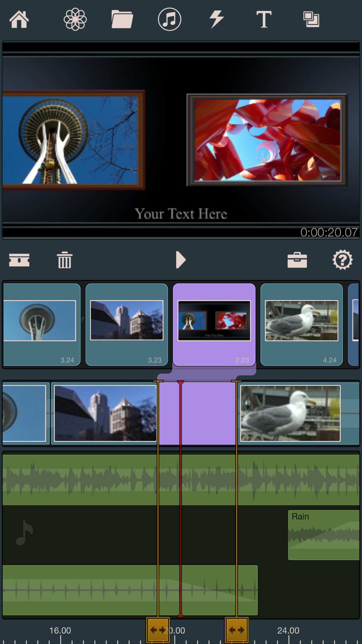Tap the lightning bolt quick-effects icon
362x644 pixels.
pyautogui.click(x=217, y=19)
